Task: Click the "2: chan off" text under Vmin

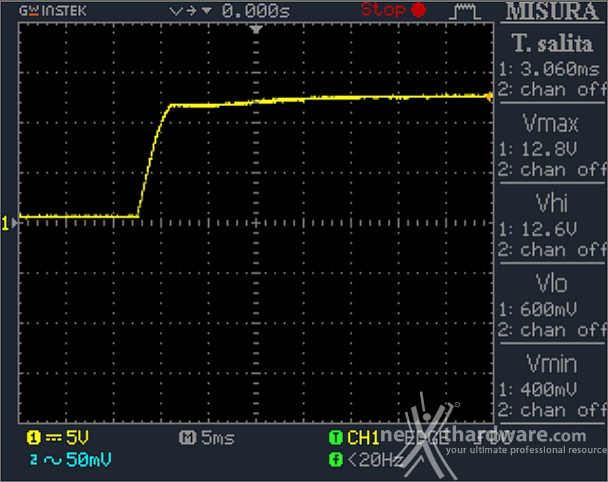Action: click(552, 410)
